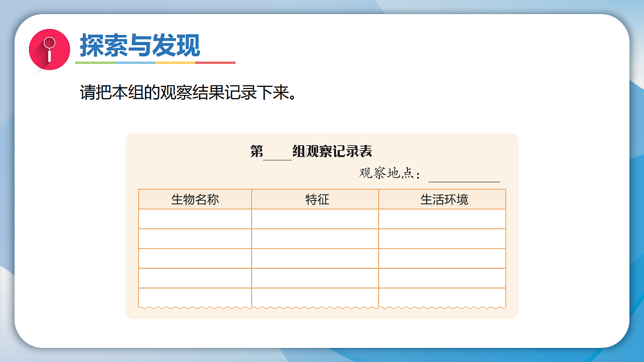644x362 pixels.
Task: Select the red circular emblem beside the title
Action: click(50, 46)
